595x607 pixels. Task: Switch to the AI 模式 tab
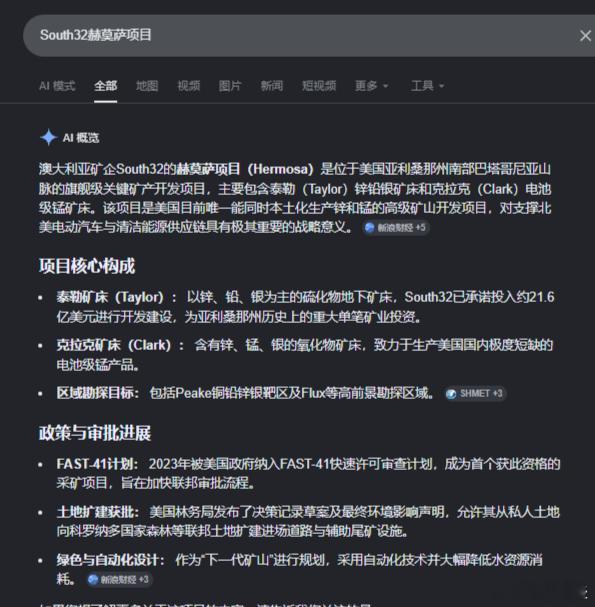point(57,86)
